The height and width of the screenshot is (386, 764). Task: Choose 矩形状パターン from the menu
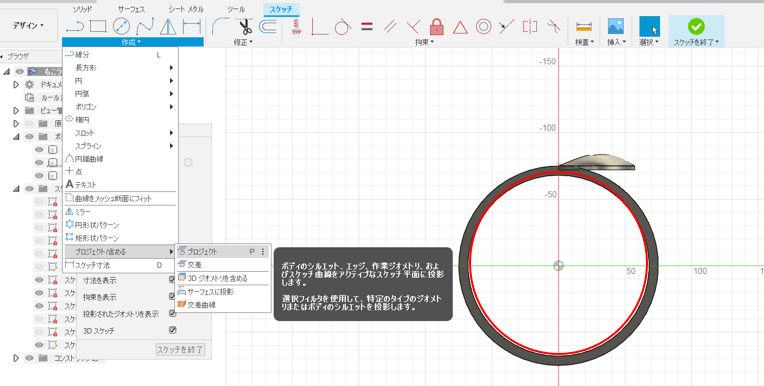[120, 238]
